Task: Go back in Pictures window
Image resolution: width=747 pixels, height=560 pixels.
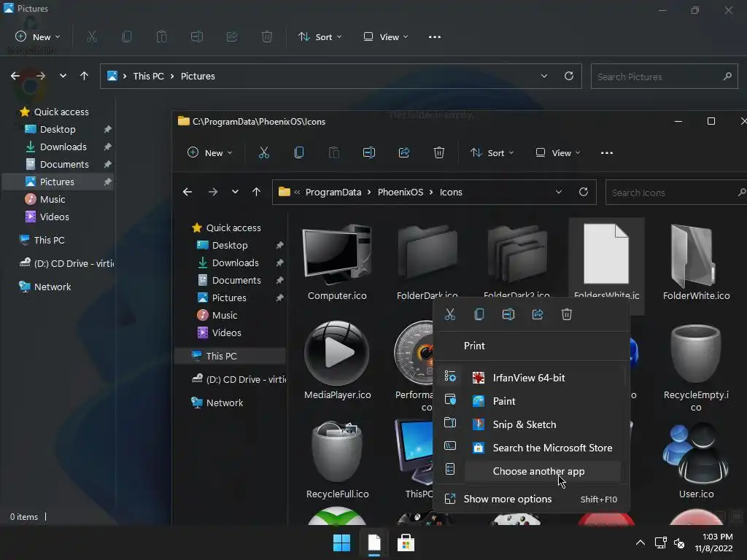Action: (x=15, y=76)
